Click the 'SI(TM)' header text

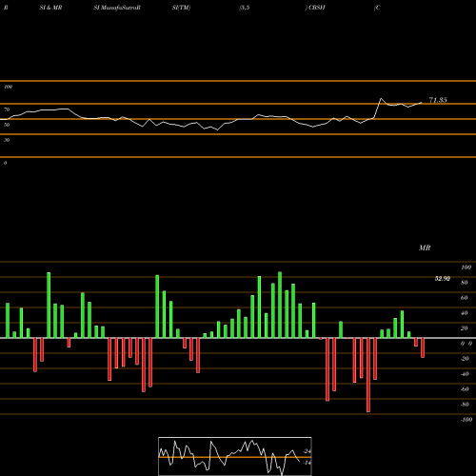(x=181, y=8)
